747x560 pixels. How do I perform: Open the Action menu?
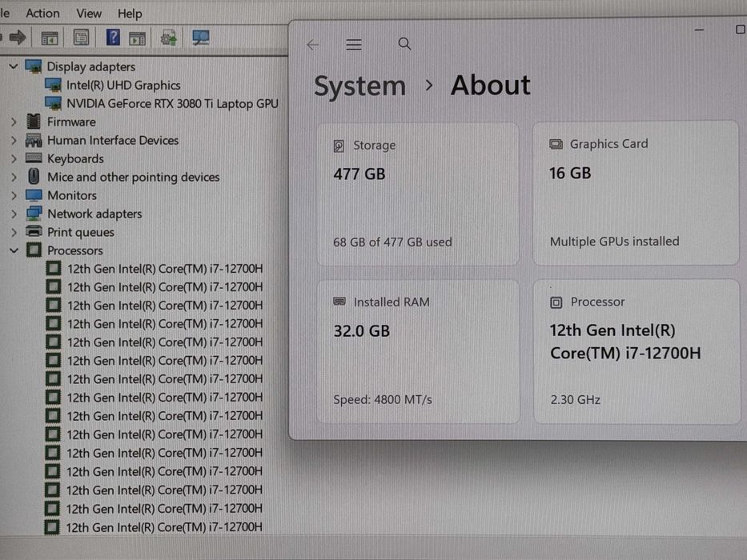pos(42,13)
